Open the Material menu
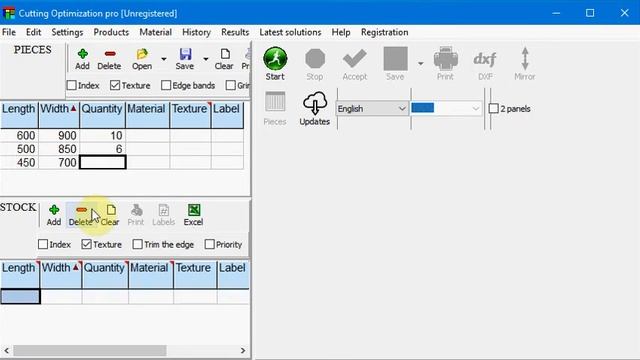640x360 pixels. 156,32
